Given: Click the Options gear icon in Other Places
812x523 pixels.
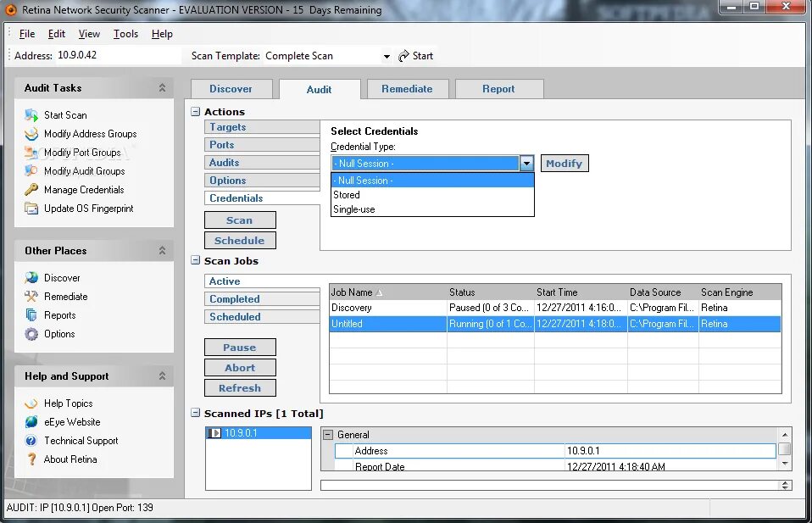Looking at the screenshot, I should [31, 334].
